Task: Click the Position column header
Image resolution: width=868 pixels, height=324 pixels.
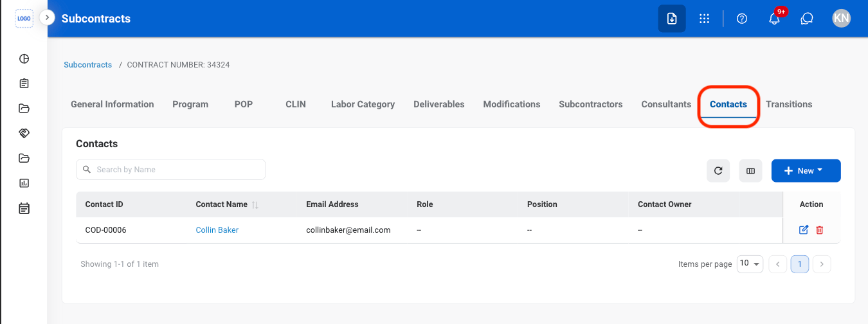Action: (x=542, y=204)
